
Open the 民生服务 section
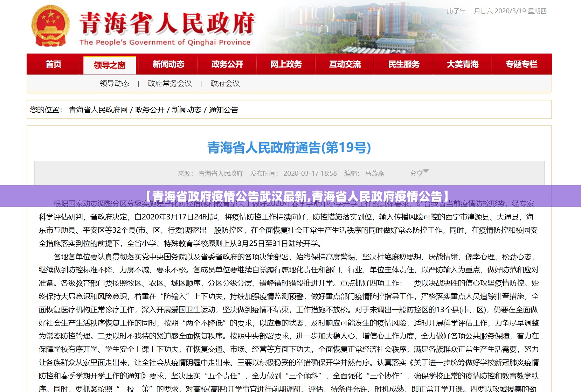(x=404, y=64)
